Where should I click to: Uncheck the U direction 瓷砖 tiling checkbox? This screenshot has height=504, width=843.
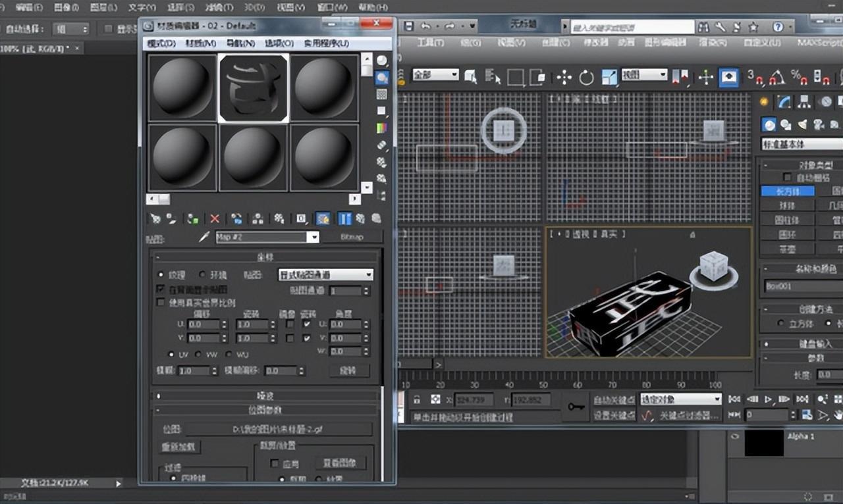pyautogui.click(x=306, y=324)
